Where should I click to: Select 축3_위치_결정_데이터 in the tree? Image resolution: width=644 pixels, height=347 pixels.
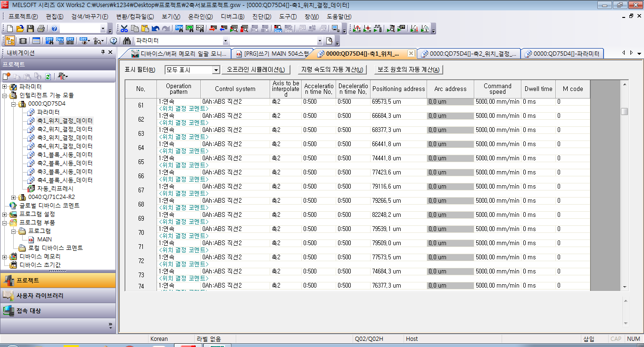click(x=65, y=138)
